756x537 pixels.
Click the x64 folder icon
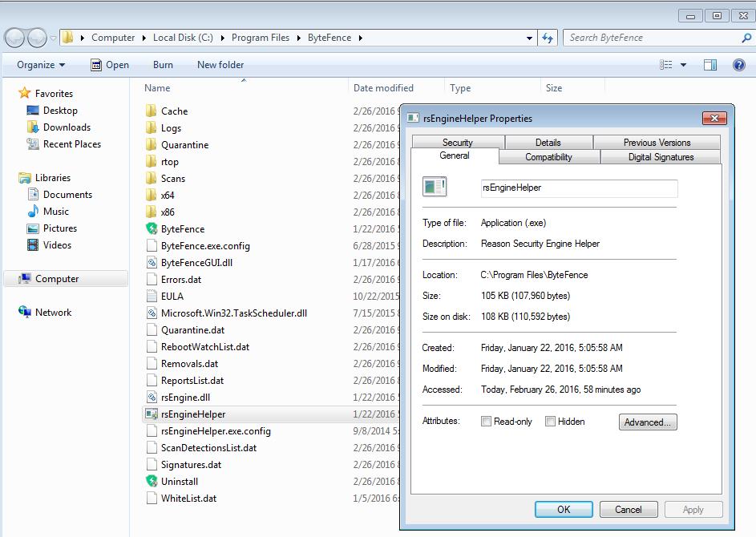[152, 196]
